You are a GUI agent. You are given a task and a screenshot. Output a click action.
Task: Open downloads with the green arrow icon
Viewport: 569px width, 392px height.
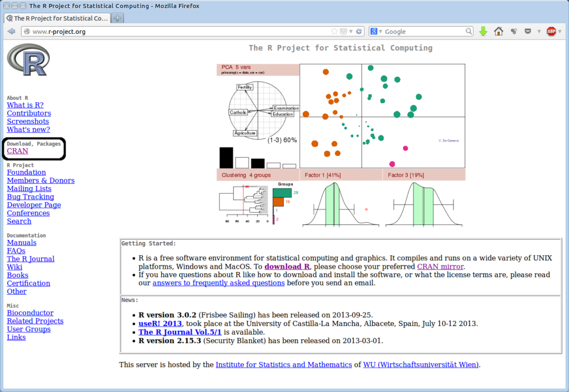[483, 32]
